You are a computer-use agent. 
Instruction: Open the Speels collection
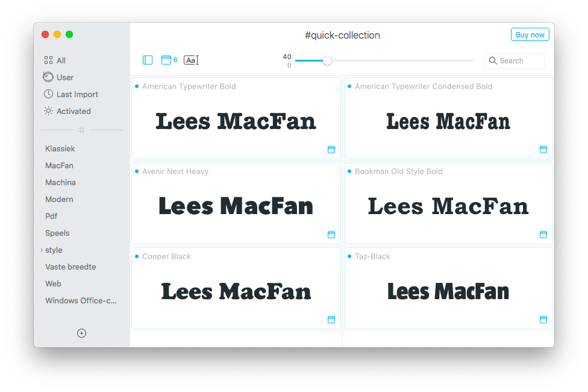[57, 233]
